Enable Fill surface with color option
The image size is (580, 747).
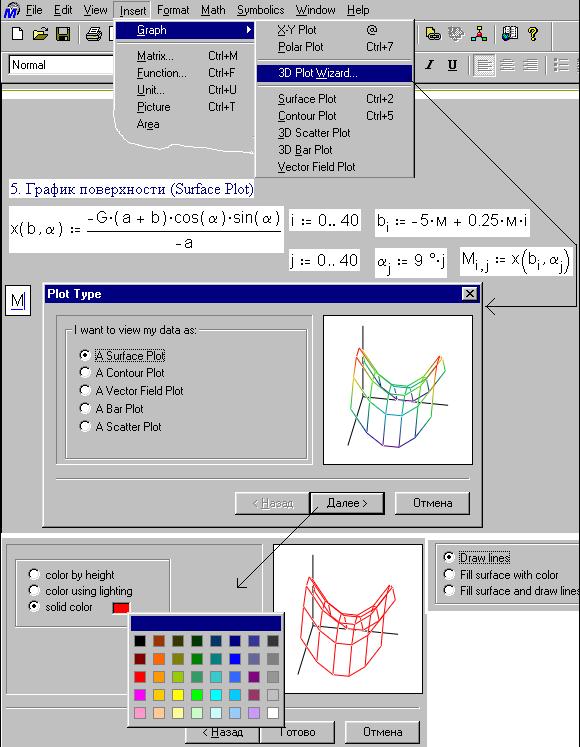(501, 575)
